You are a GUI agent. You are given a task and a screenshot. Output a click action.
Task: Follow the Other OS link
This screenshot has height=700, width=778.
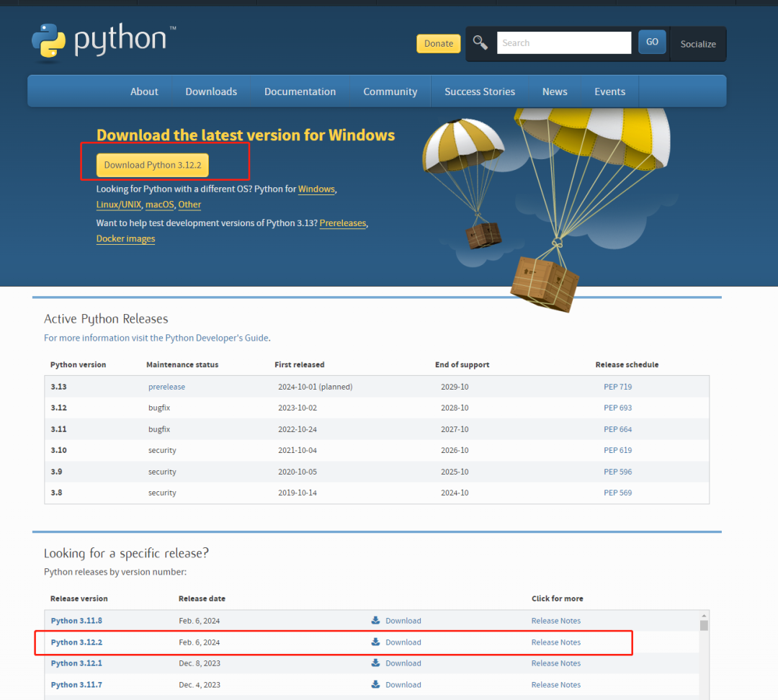[189, 205]
